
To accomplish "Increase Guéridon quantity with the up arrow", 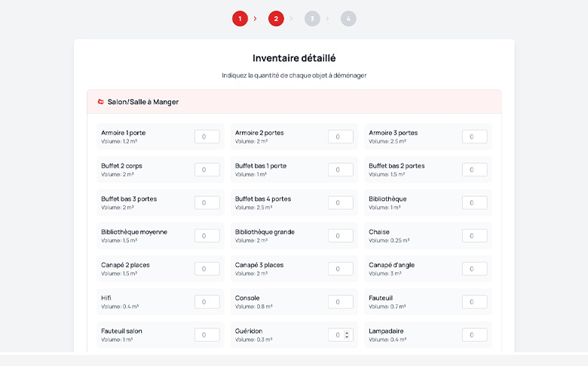I will pos(347,332).
